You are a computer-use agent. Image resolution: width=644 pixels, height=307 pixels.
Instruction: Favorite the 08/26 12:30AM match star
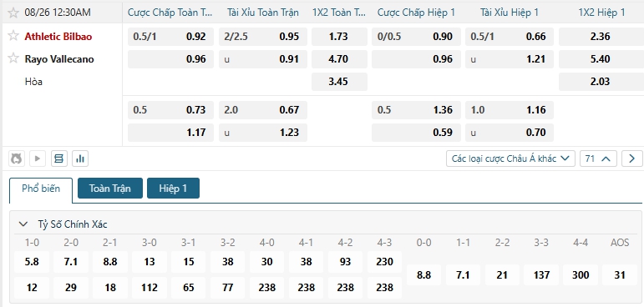13,13
